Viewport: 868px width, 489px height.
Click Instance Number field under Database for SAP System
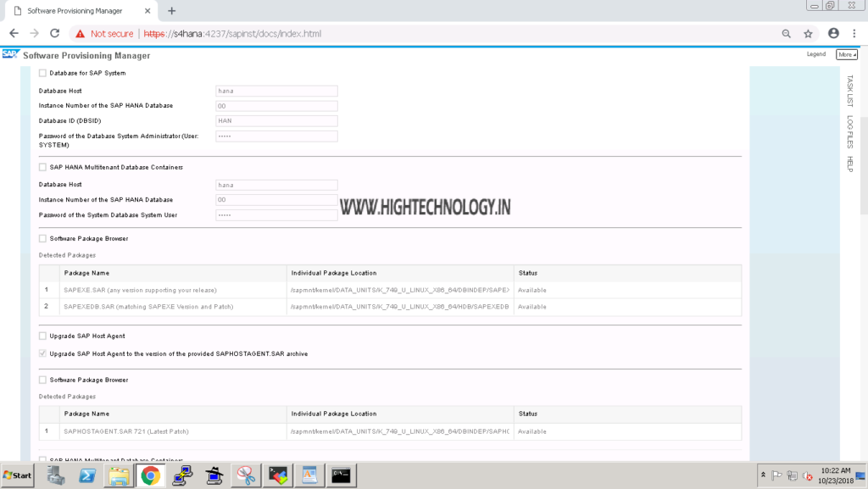[276, 106]
